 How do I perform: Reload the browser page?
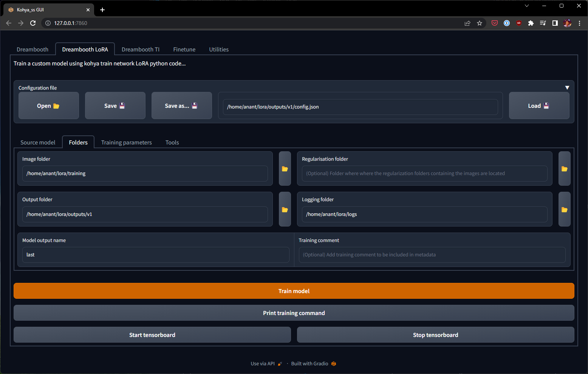(33, 23)
